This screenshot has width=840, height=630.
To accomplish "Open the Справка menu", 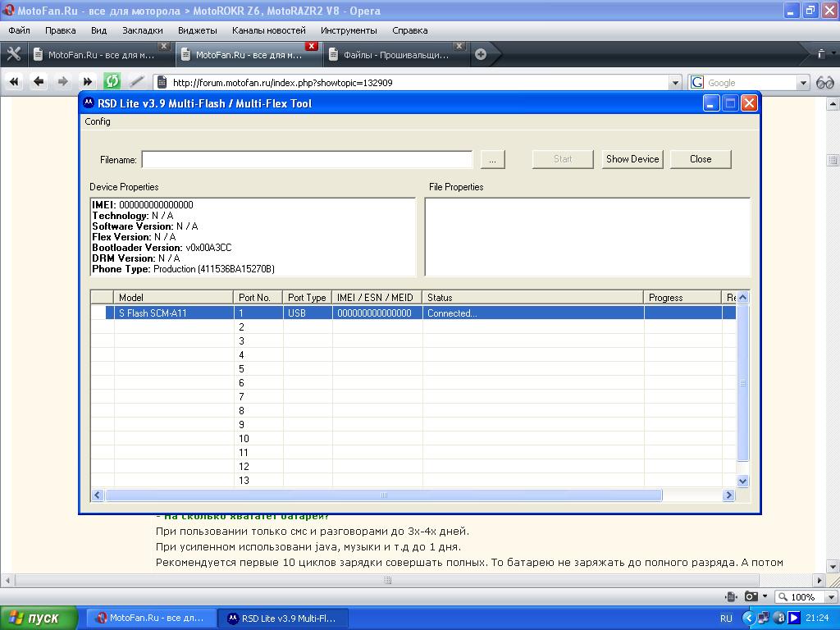I will 410,30.
